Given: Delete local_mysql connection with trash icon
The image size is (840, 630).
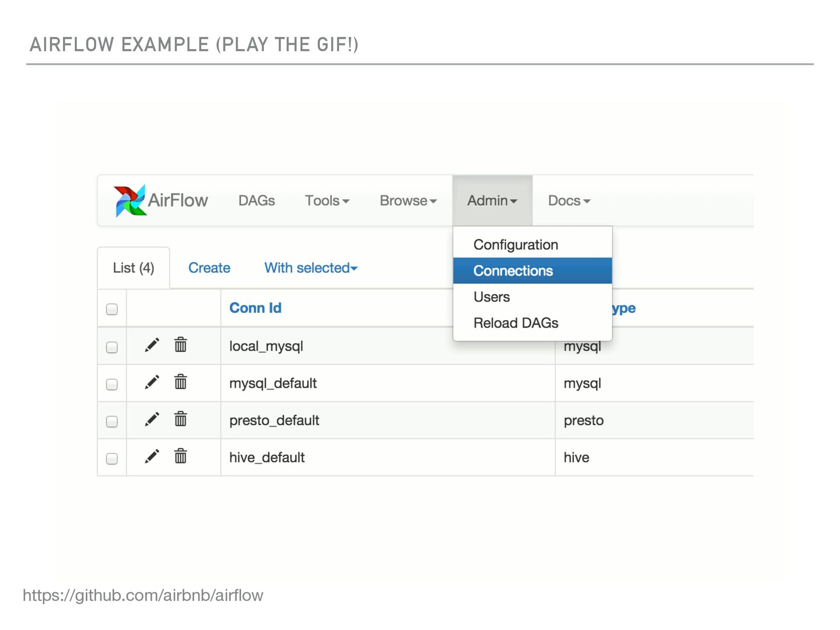Looking at the screenshot, I should point(180,345).
